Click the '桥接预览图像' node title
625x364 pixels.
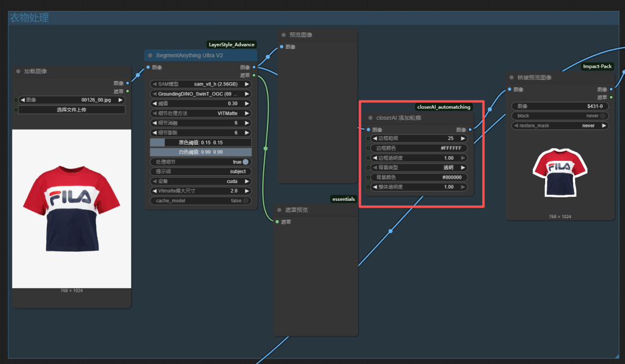click(x=535, y=78)
